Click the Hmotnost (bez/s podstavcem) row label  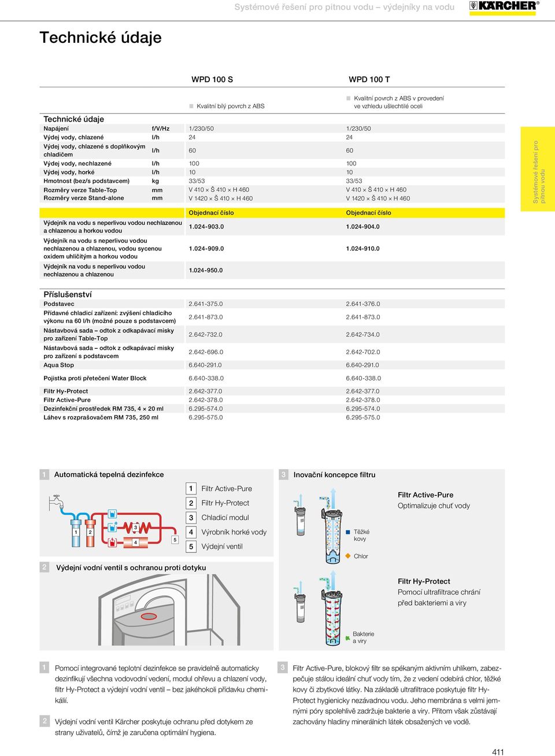(87, 181)
